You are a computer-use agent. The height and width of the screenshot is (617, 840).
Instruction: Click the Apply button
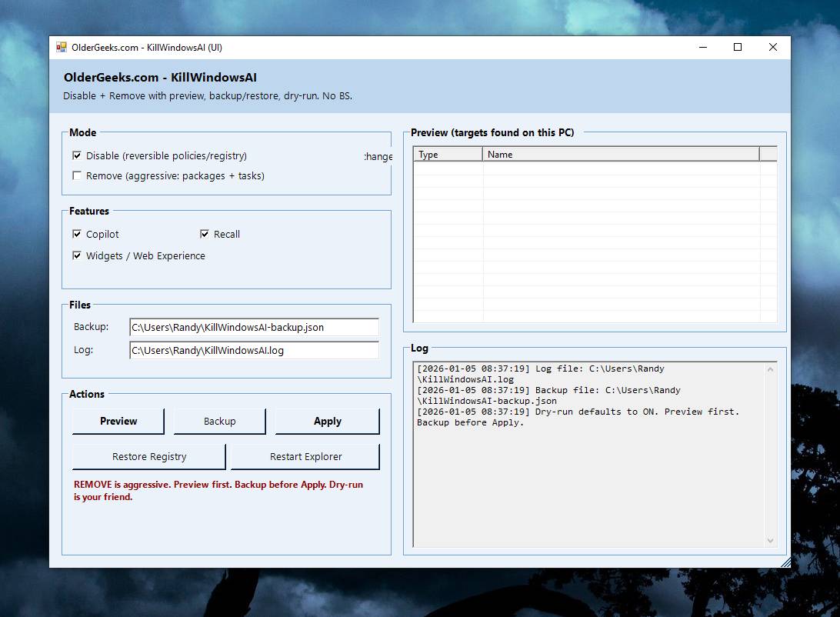click(x=326, y=421)
